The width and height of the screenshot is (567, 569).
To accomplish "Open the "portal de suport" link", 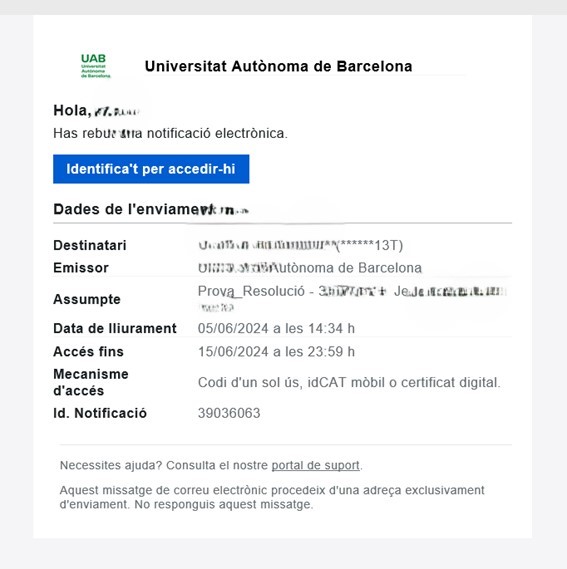I will point(315,465).
